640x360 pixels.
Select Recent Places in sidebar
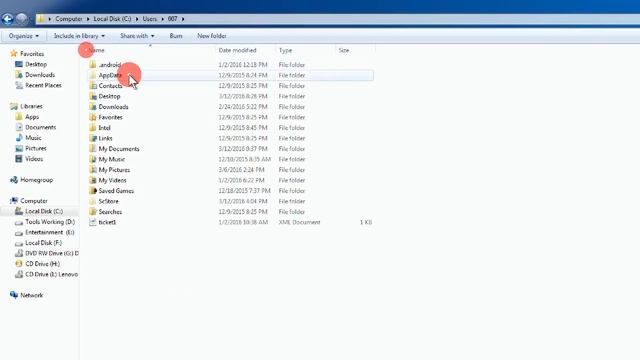(43, 85)
